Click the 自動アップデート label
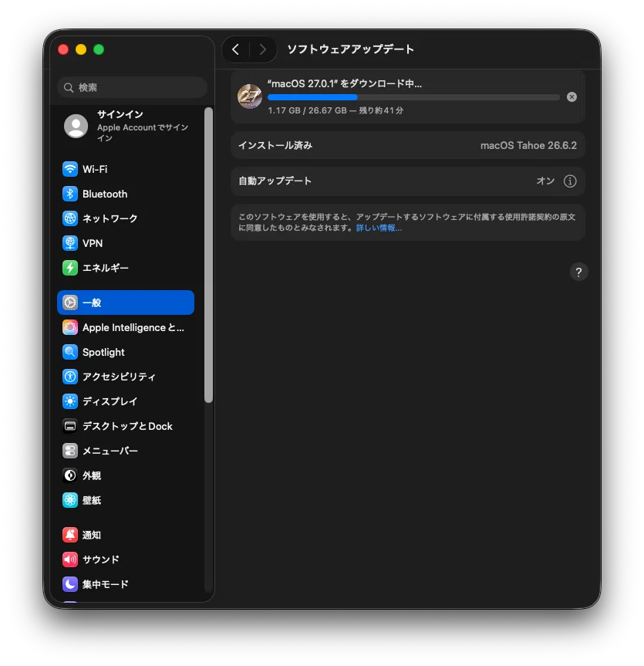Screen dimensions: 644x666 pos(275,181)
